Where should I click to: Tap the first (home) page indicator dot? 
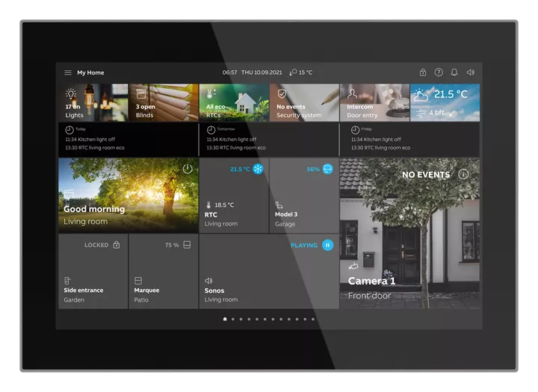pos(225,319)
